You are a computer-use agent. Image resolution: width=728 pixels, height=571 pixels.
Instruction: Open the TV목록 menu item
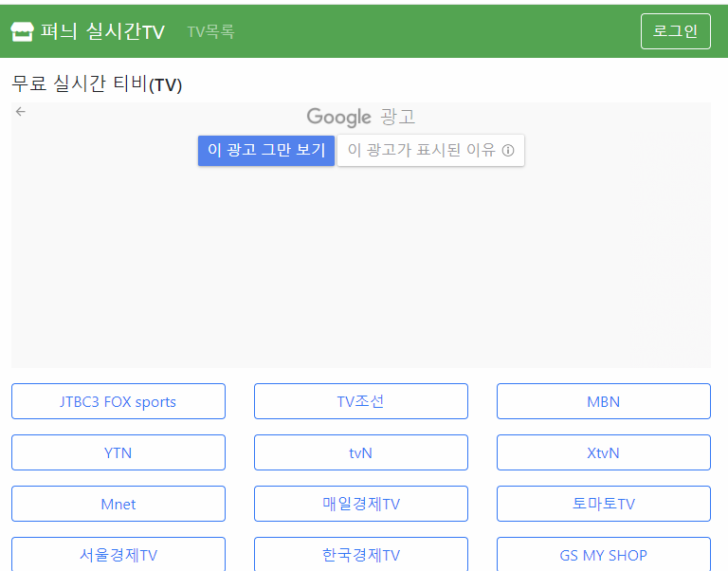(x=210, y=31)
